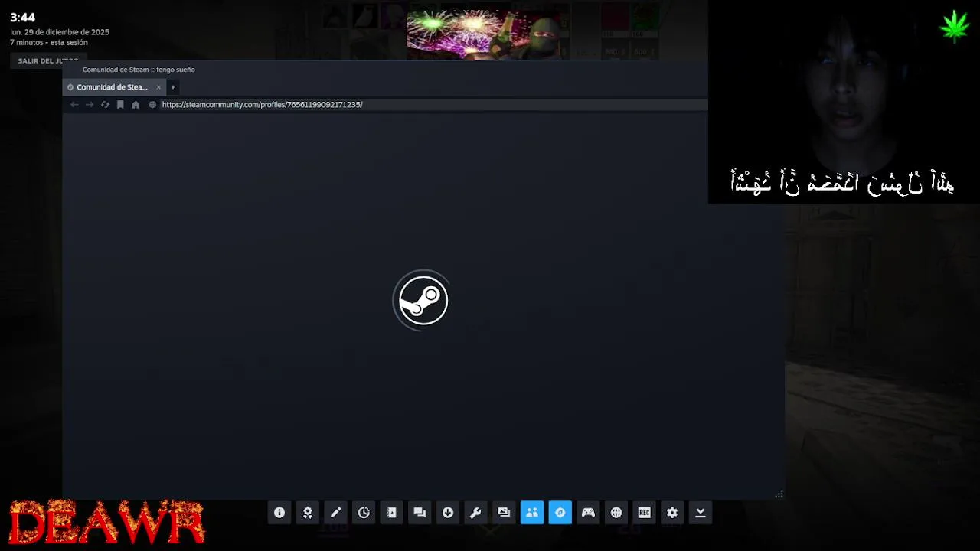The height and width of the screenshot is (551, 980).
Task: Go forward with the browser forward arrow
Action: click(x=90, y=105)
